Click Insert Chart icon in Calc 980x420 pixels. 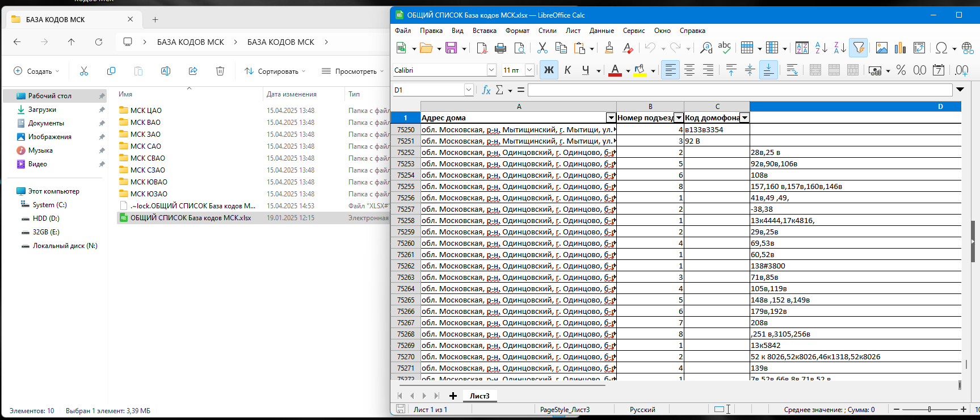[x=901, y=48]
